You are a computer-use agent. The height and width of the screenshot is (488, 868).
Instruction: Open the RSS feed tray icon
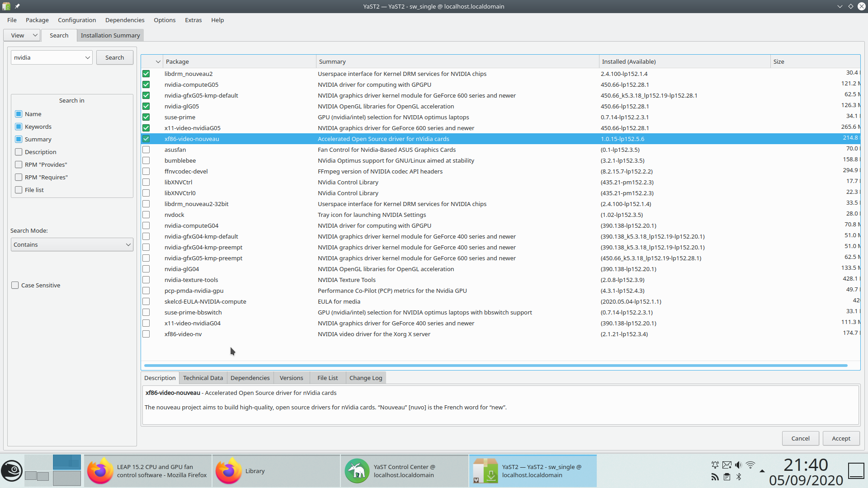pos(715,477)
